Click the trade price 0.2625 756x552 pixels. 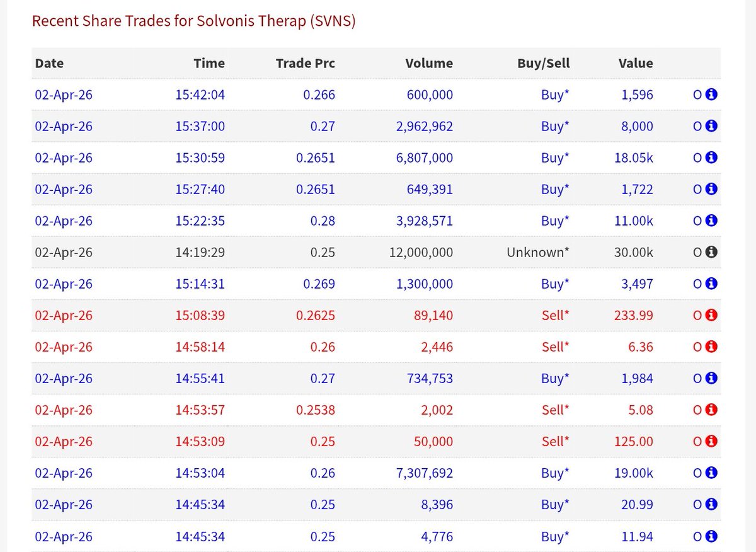[x=316, y=315]
